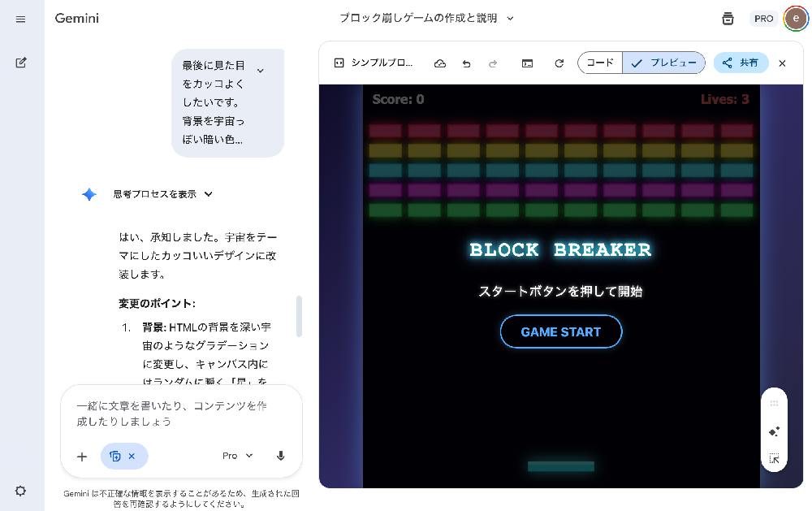Open the console panel in the canvas toolbar

point(527,63)
